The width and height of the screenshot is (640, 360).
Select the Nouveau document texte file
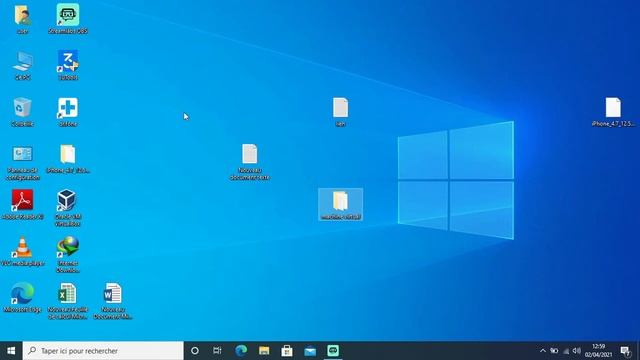coord(249,162)
